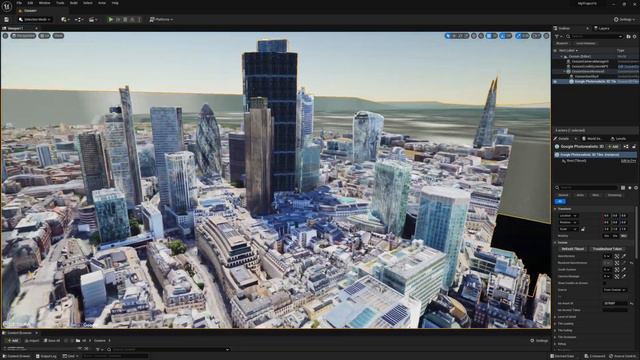Click the lock icon in Details header
This screenshot has height=360, width=640.
click(634, 147)
